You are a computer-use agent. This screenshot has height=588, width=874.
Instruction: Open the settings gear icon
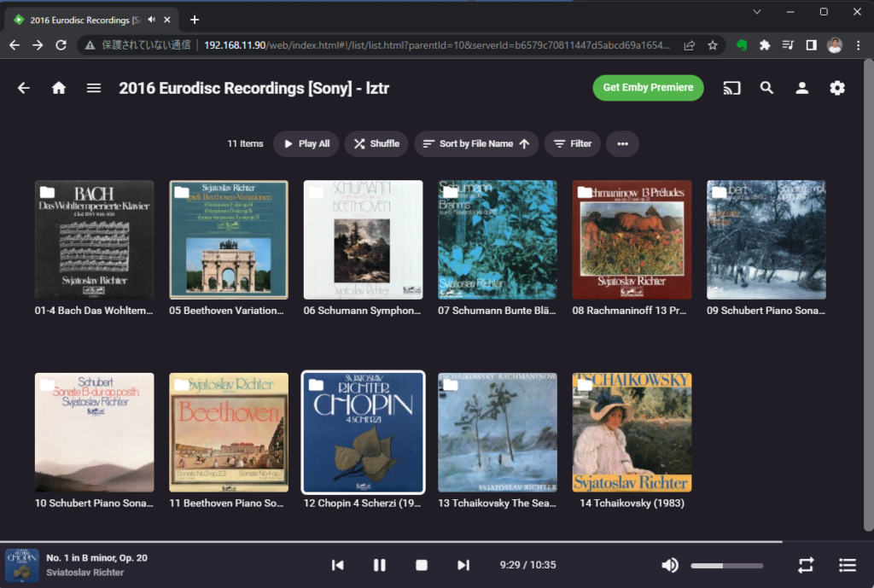click(837, 88)
